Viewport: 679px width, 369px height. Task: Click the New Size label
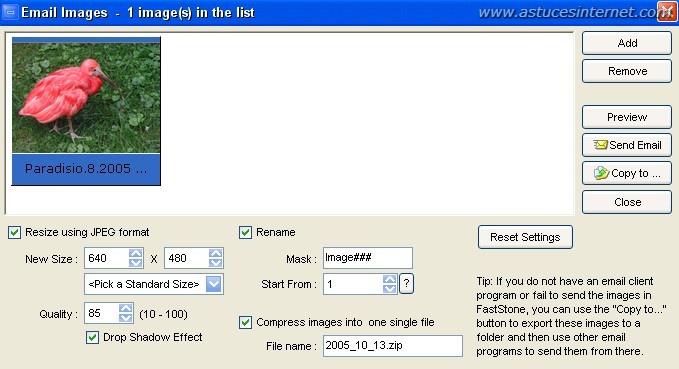(51, 259)
